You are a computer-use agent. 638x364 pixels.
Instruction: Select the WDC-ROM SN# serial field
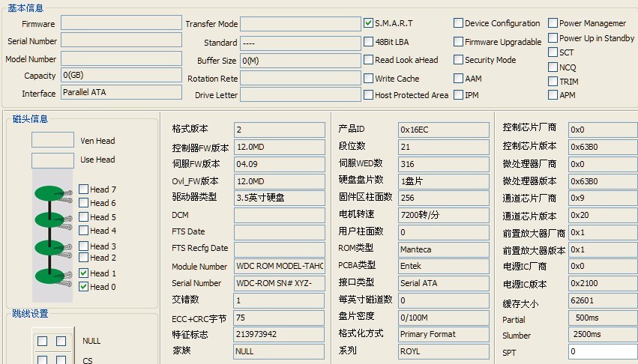(280, 283)
